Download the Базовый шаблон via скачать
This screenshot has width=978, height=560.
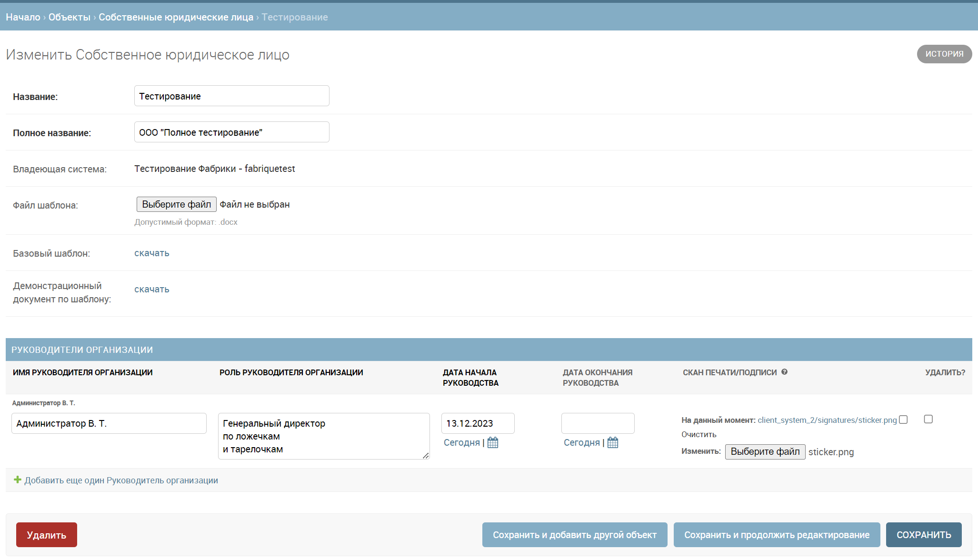coord(151,253)
